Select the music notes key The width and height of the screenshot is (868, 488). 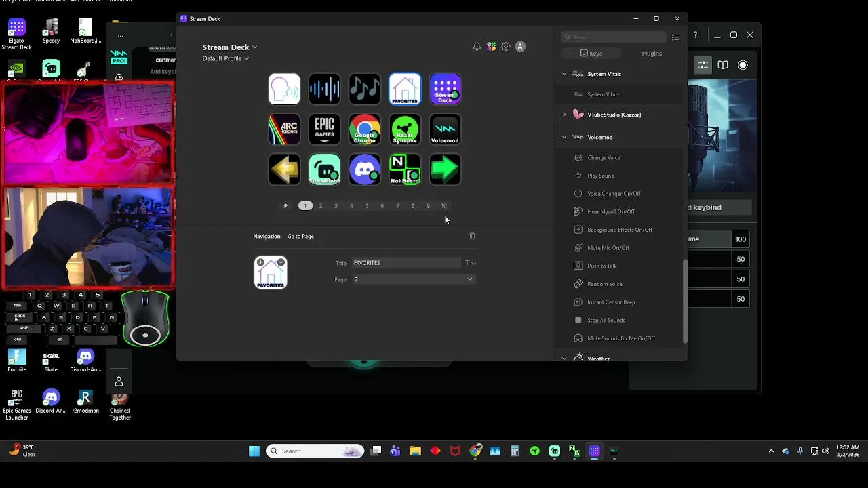[365, 89]
